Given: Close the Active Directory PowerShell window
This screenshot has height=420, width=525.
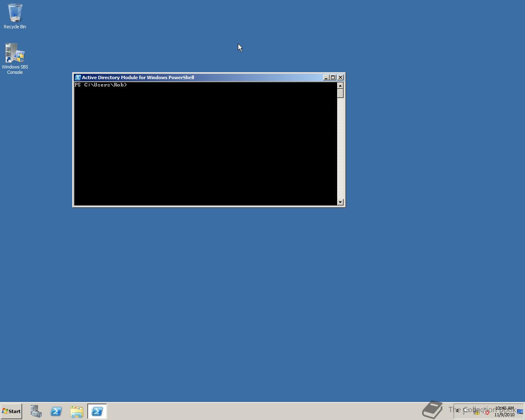Looking at the screenshot, I should pyautogui.click(x=340, y=78).
